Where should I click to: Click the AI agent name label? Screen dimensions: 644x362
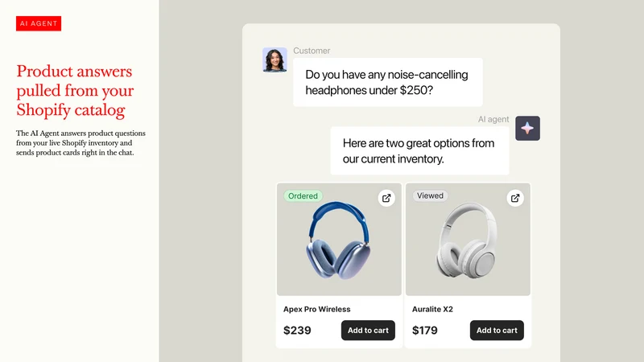493,119
